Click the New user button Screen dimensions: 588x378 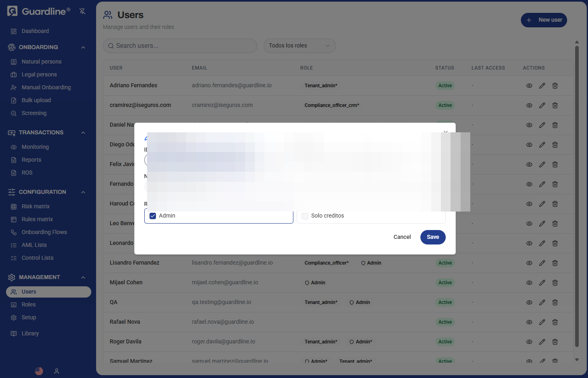[x=544, y=20]
